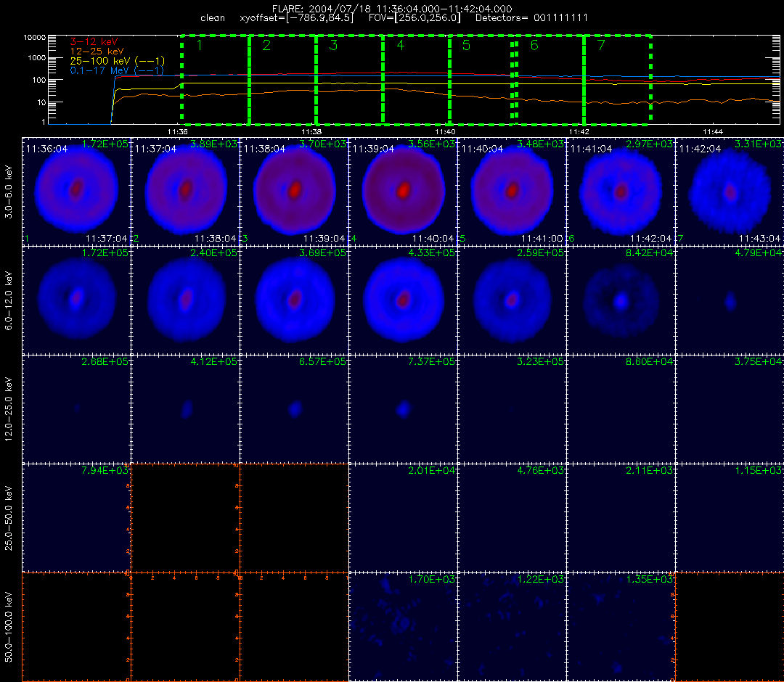
Task: Click the '12.0-25.0 keV' row label
Action: [x=9, y=410]
